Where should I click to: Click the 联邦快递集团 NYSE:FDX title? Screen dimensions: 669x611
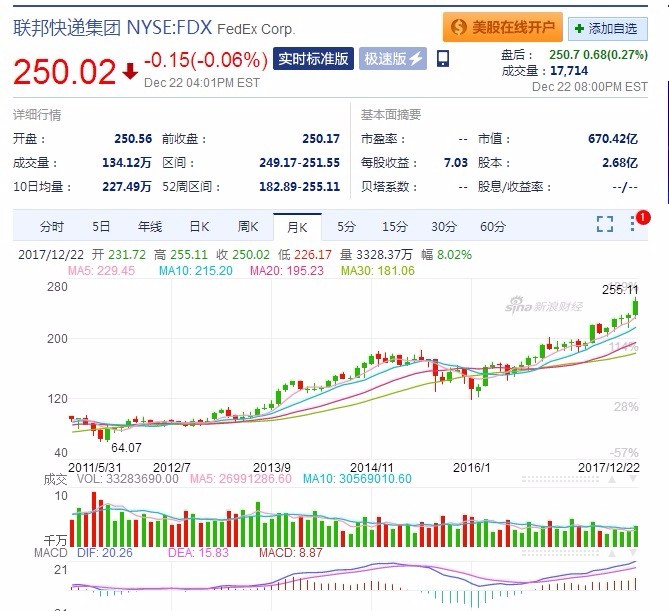(x=113, y=28)
